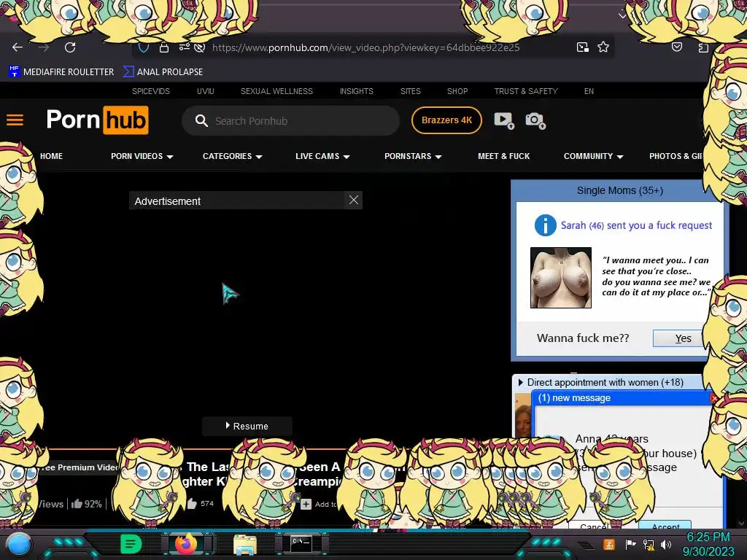This screenshot has height=560, width=747.
Task: Open the Command Prompt taskbar icon
Action: tap(301, 544)
